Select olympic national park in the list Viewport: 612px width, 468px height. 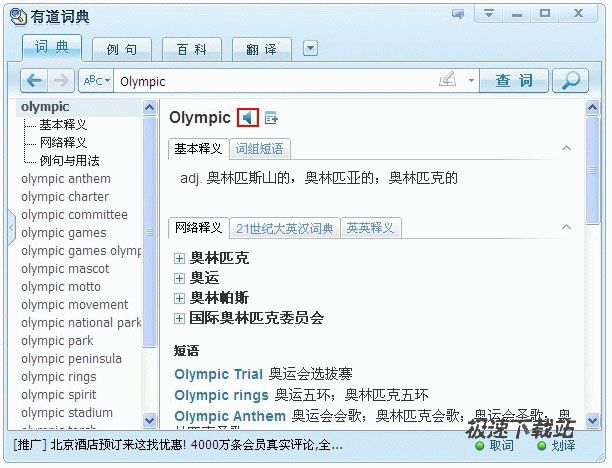pos(81,323)
